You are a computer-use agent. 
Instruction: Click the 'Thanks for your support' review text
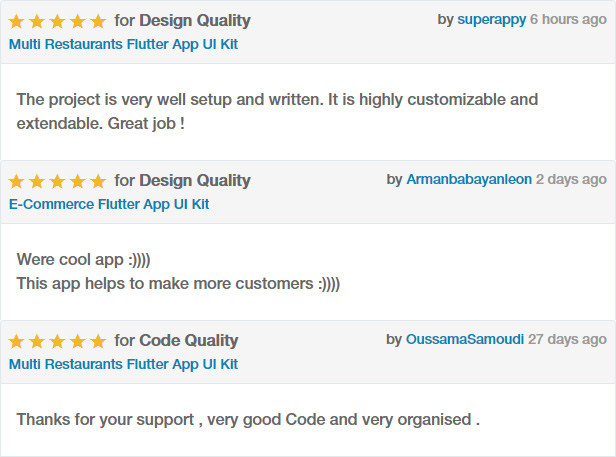[105, 420]
